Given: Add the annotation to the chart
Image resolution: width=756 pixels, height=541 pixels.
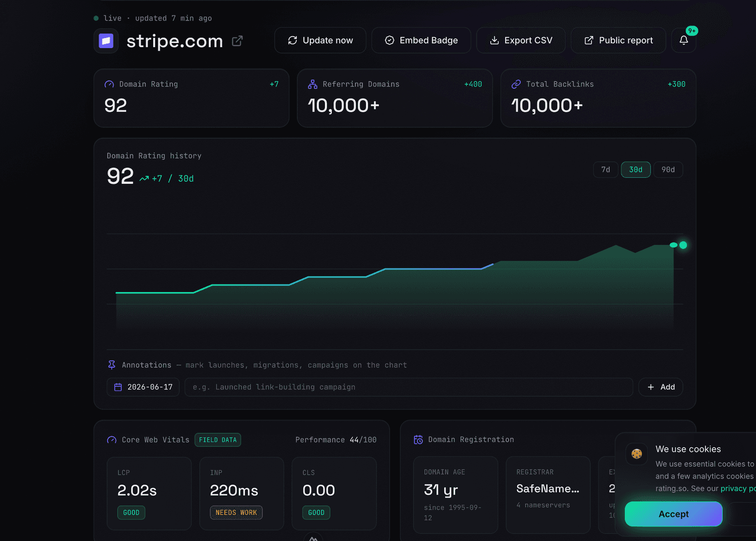Looking at the screenshot, I should pos(661,387).
